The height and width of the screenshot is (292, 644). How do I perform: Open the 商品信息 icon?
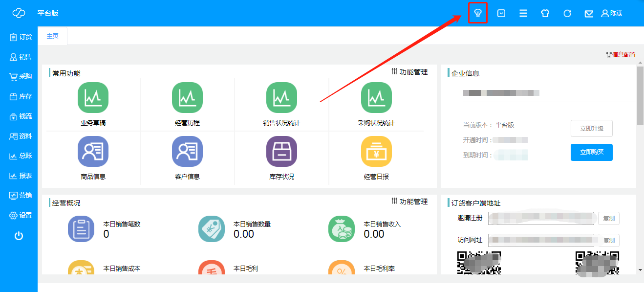tap(93, 152)
